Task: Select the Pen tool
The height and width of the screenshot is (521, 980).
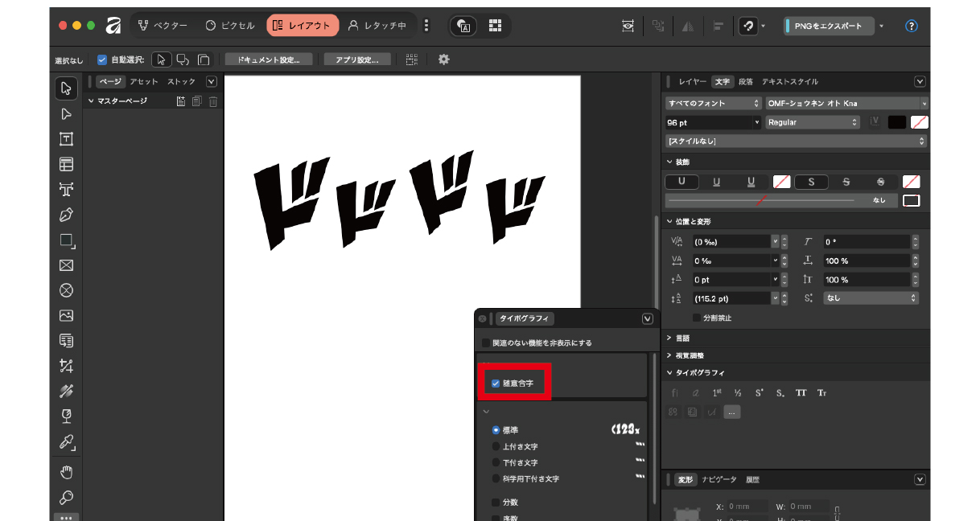Action: [x=67, y=215]
